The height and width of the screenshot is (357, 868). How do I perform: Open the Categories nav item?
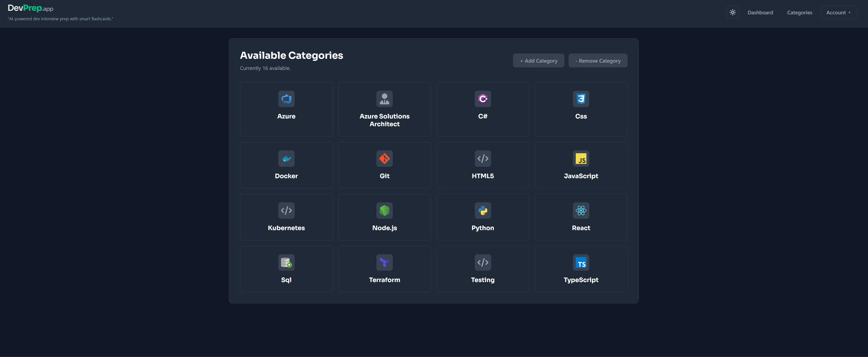click(x=799, y=13)
